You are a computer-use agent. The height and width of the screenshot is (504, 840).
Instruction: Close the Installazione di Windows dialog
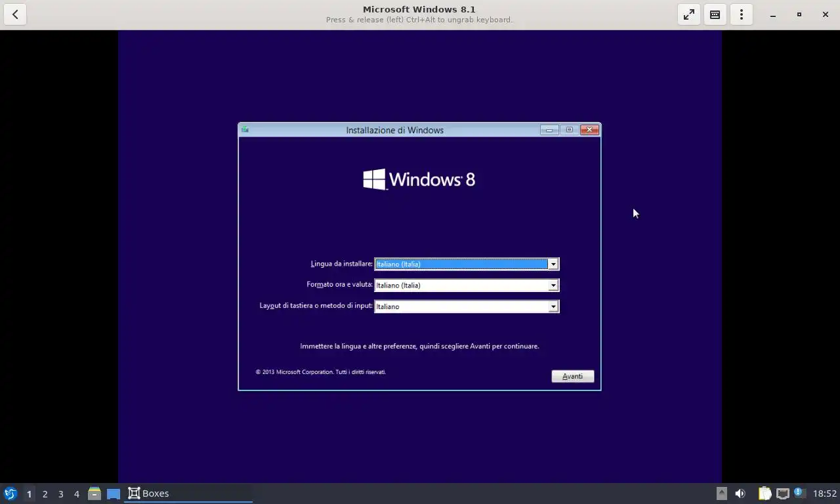coord(589,129)
